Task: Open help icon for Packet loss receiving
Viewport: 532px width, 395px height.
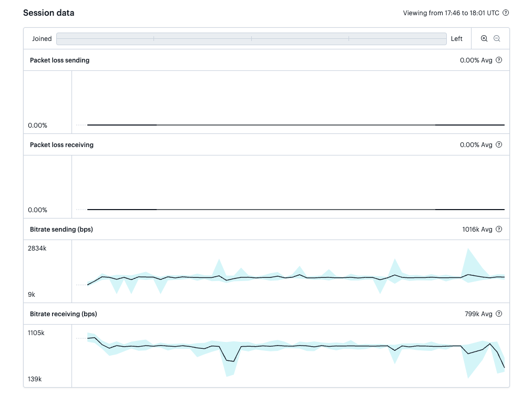Action: tap(499, 144)
